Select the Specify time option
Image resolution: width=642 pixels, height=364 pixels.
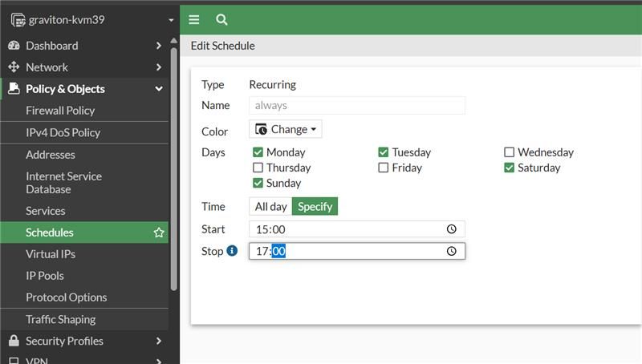(x=315, y=207)
